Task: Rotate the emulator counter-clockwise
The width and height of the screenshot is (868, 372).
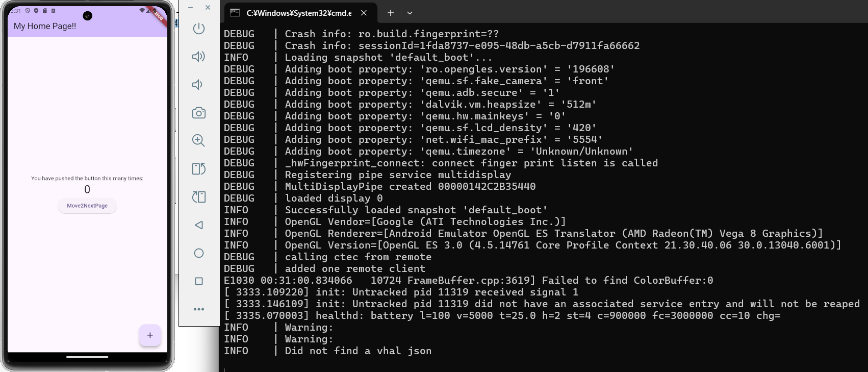Action: [x=199, y=168]
